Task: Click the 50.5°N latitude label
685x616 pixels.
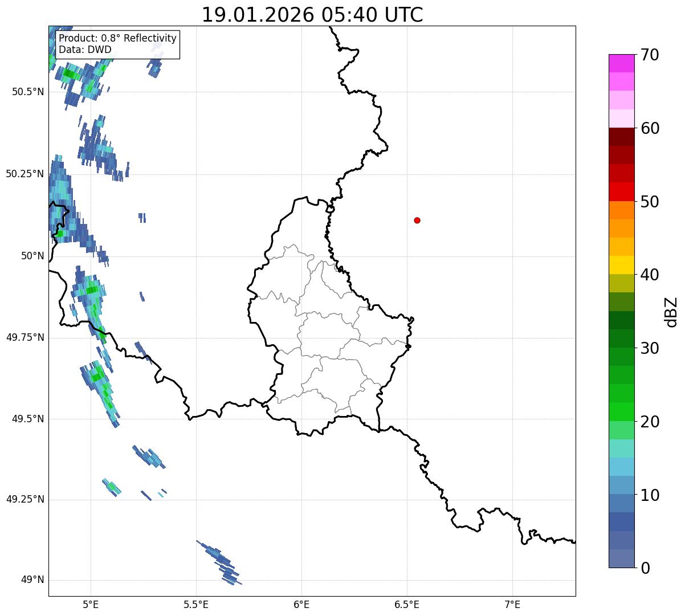Action: 27,92
